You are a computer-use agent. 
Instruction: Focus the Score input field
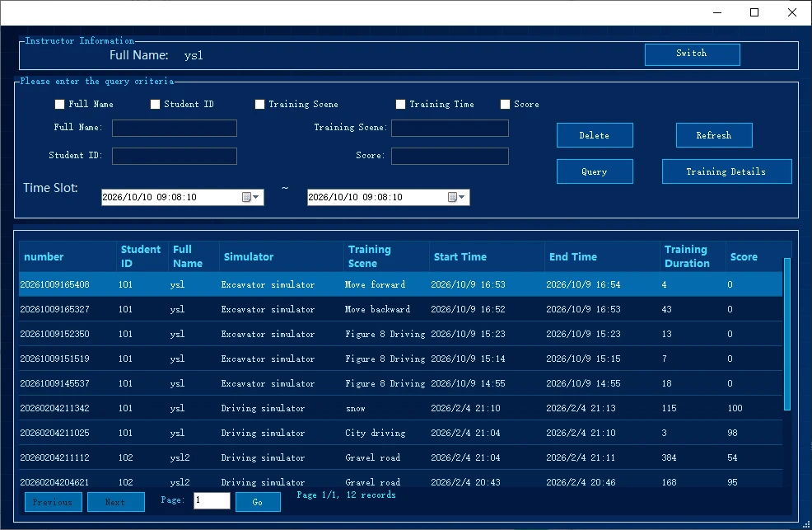click(450, 156)
